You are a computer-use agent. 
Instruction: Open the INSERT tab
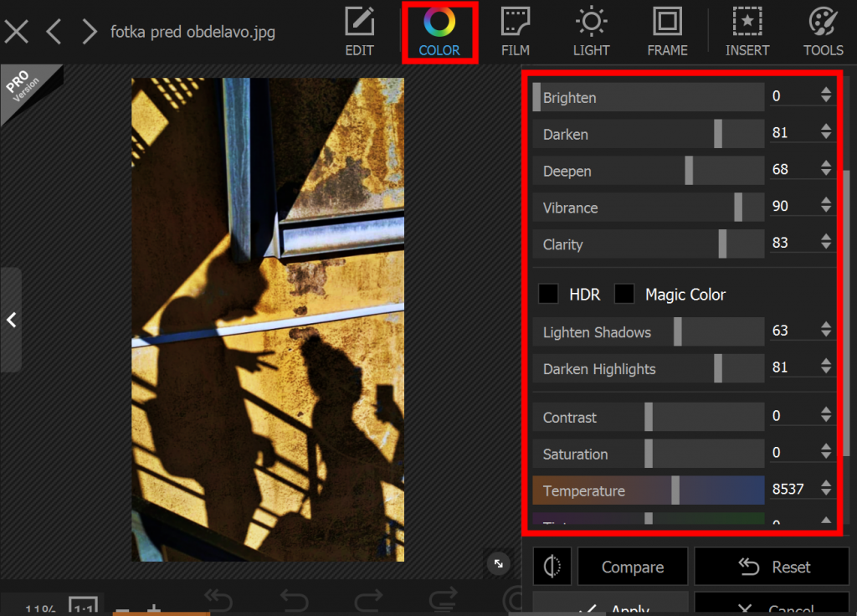coord(747,32)
